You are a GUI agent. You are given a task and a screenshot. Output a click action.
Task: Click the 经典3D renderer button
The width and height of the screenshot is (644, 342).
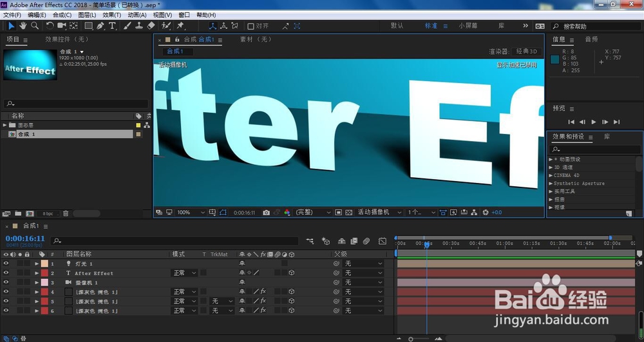[527, 52]
